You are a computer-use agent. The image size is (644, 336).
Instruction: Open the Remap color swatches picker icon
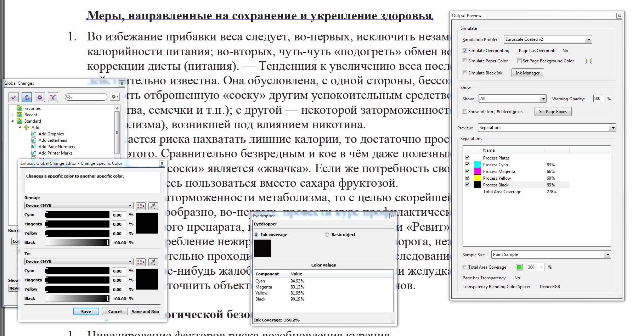(x=141, y=206)
